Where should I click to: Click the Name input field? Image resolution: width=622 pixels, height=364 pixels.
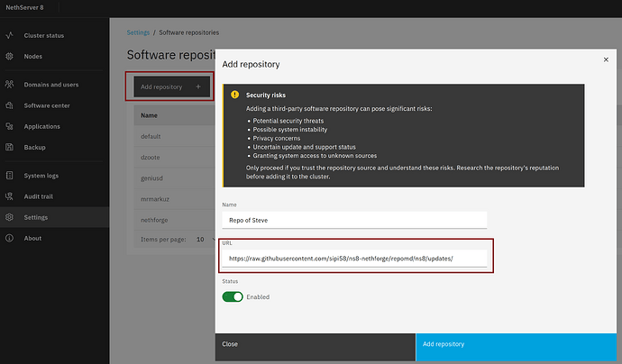coord(353,219)
